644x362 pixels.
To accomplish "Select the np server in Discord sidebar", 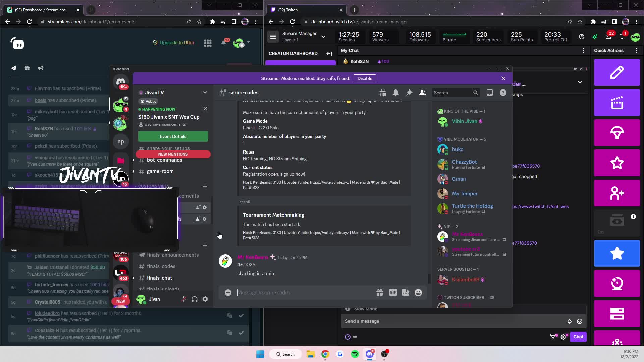I will (x=121, y=142).
